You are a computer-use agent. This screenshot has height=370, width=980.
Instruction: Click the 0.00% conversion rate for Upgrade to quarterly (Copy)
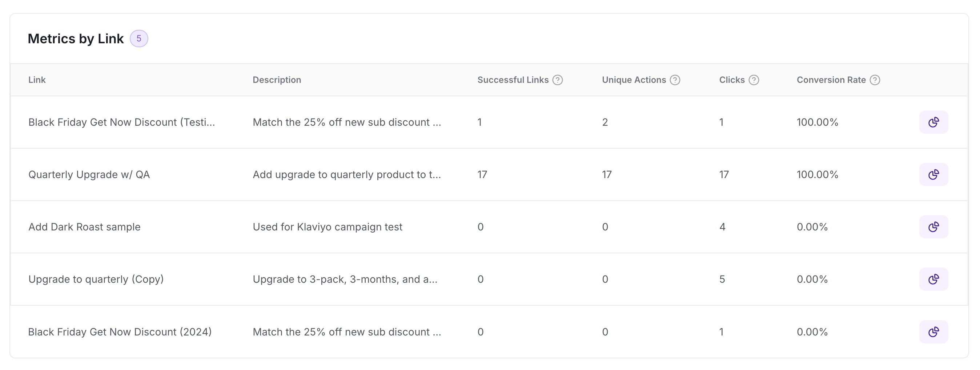tap(812, 279)
